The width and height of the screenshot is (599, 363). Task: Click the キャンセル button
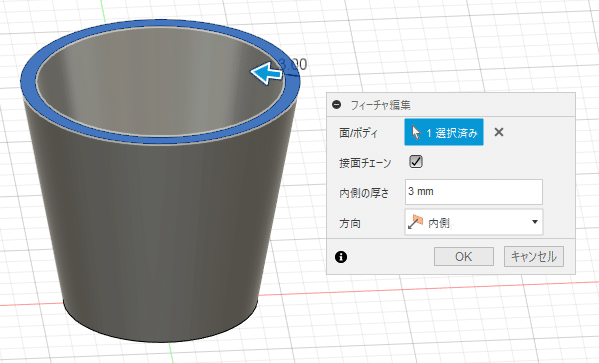(x=534, y=256)
